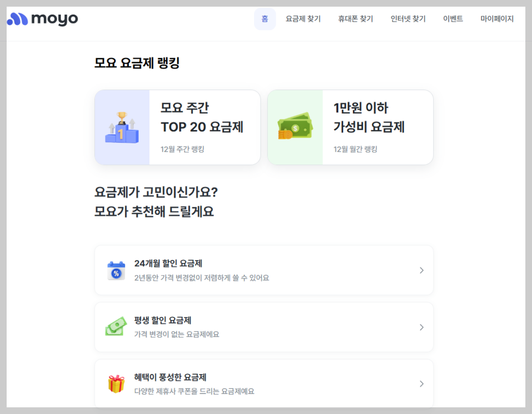The image size is (532, 414).
Task: Expand the 24개월 할인 요금제 chevron
Action: click(x=421, y=270)
